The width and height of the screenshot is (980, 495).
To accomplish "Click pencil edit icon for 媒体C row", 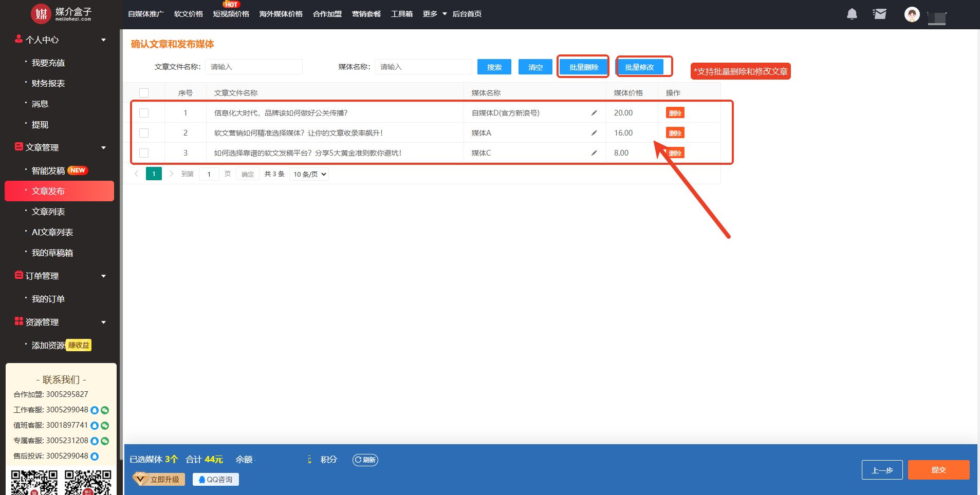I will [x=594, y=153].
